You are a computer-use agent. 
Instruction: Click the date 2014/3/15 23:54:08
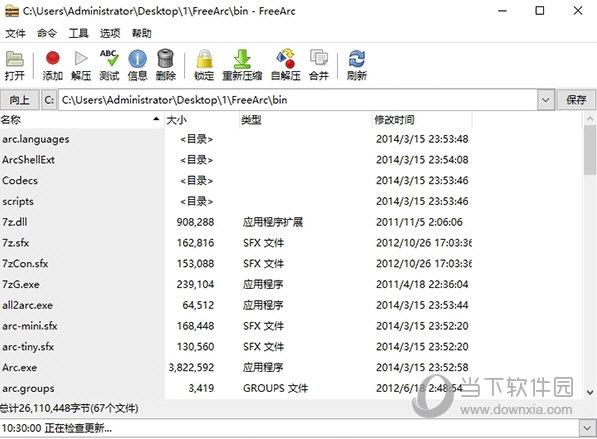422,160
